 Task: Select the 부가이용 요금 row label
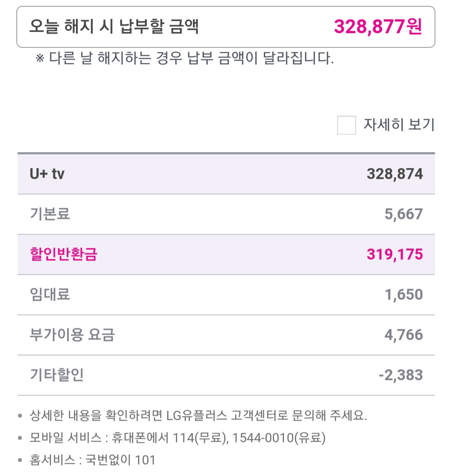72,335
